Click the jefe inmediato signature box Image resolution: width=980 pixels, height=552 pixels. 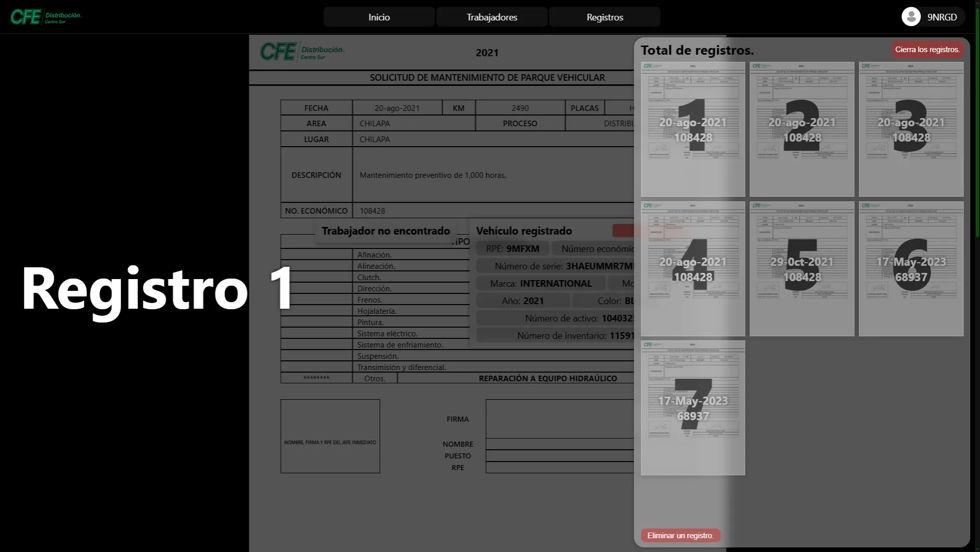pyautogui.click(x=330, y=436)
